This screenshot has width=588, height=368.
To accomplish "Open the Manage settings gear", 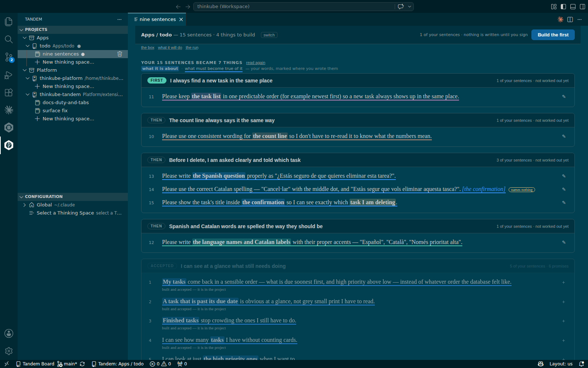I will [9, 351].
